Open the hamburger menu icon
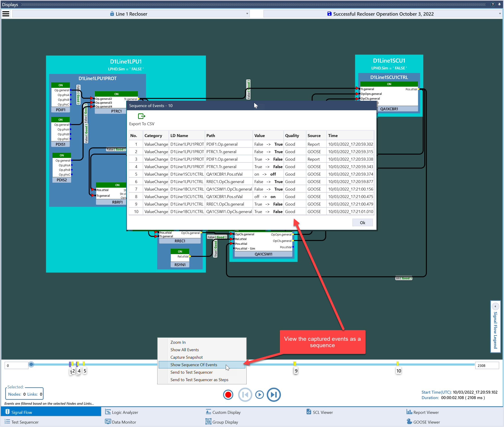The width and height of the screenshot is (504, 427). (6, 14)
